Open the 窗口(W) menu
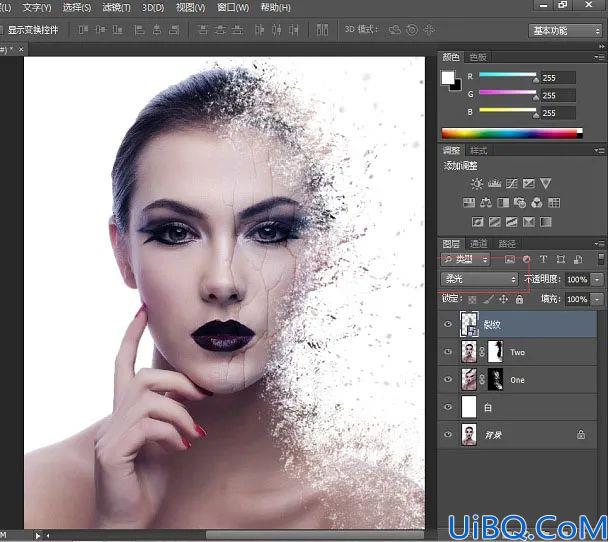Screen dimensions: 608x542 click(233, 7)
